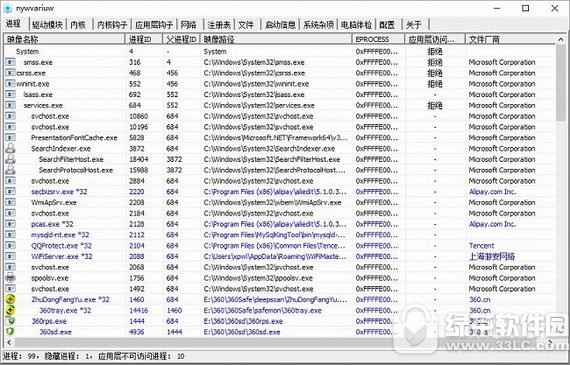The width and height of the screenshot is (570, 365).
Task: Open the 注册表 tab
Action: [219, 25]
